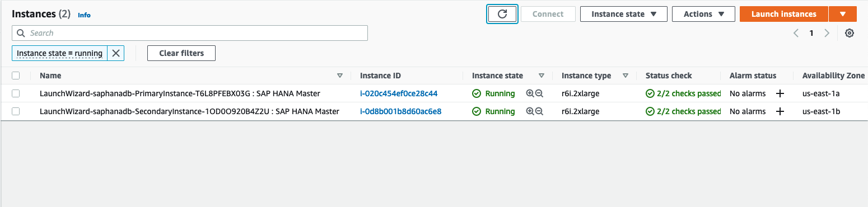Screen dimensions: 868x207
Task: Zoom out on PrimaryInstance running state
Action: pos(539,93)
